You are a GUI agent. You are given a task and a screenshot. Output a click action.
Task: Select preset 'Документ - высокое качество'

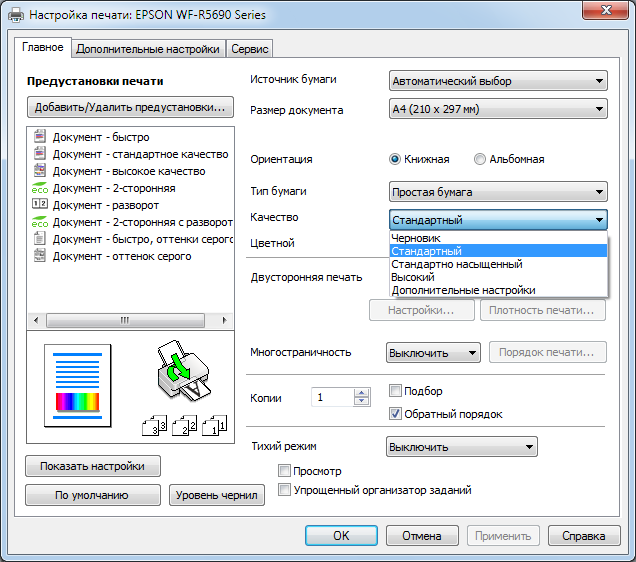(x=130, y=171)
